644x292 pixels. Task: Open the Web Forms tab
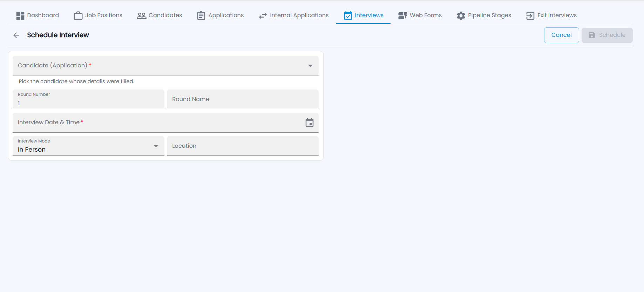(x=420, y=15)
